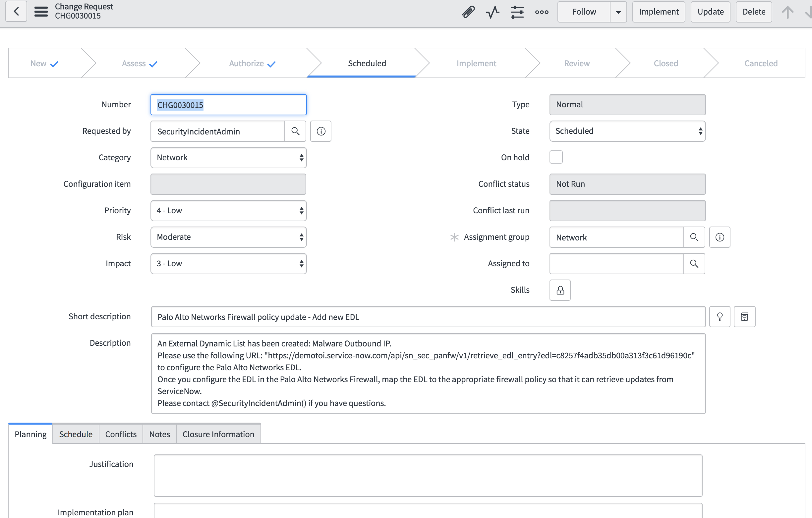
Task: Select the Scheduled stage in process flow
Action: pyautogui.click(x=367, y=63)
